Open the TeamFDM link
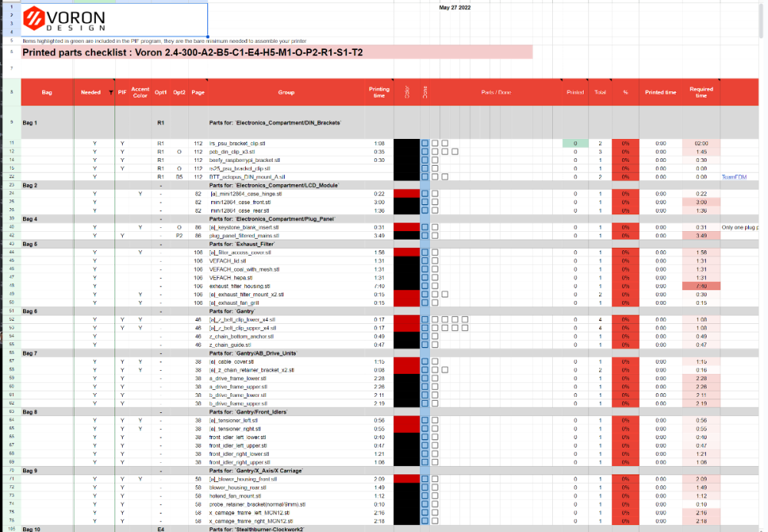This screenshot has width=768, height=532. point(733,177)
